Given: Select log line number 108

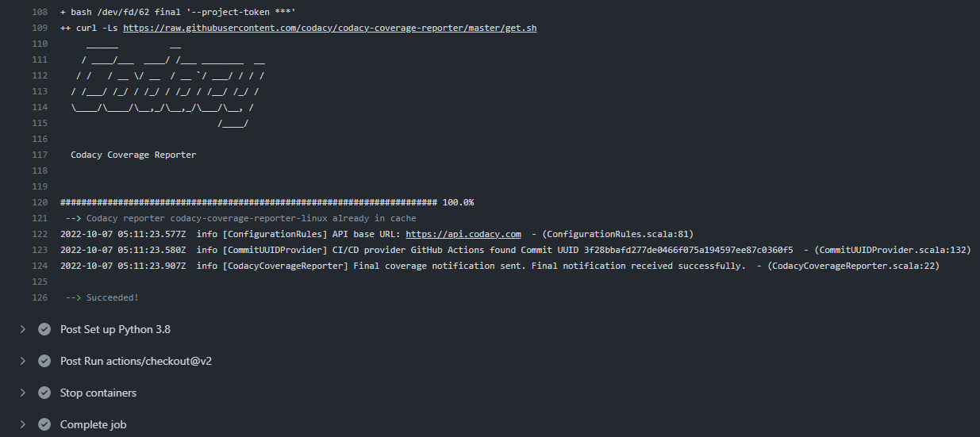Looking at the screenshot, I should [x=40, y=12].
